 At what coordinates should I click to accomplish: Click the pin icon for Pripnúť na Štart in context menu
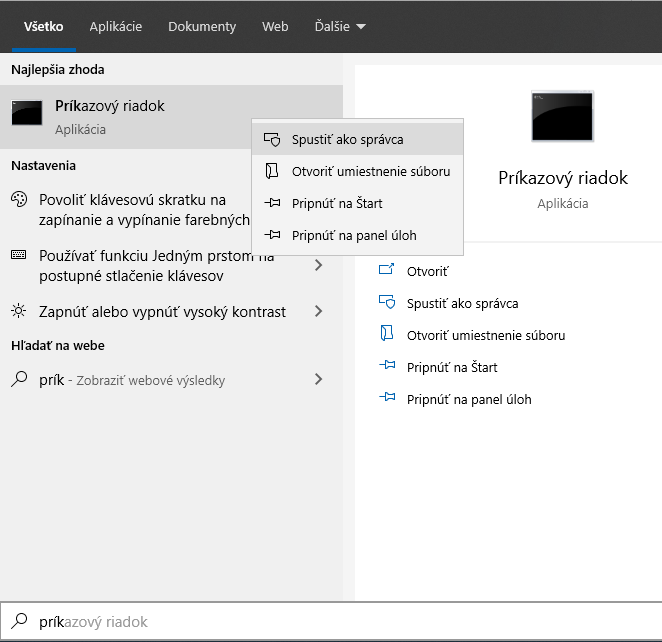pyautogui.click(x=271, y=203)
